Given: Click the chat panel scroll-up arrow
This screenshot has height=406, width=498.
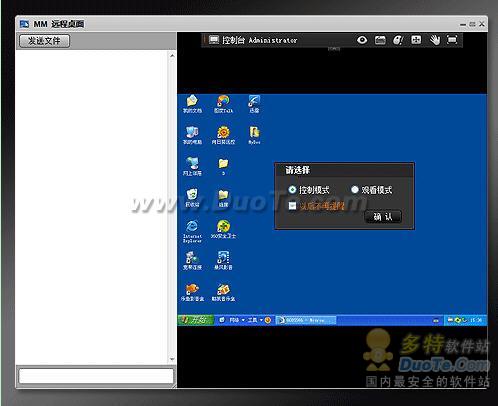Looking at the screenshot, I should click(172, 56).
